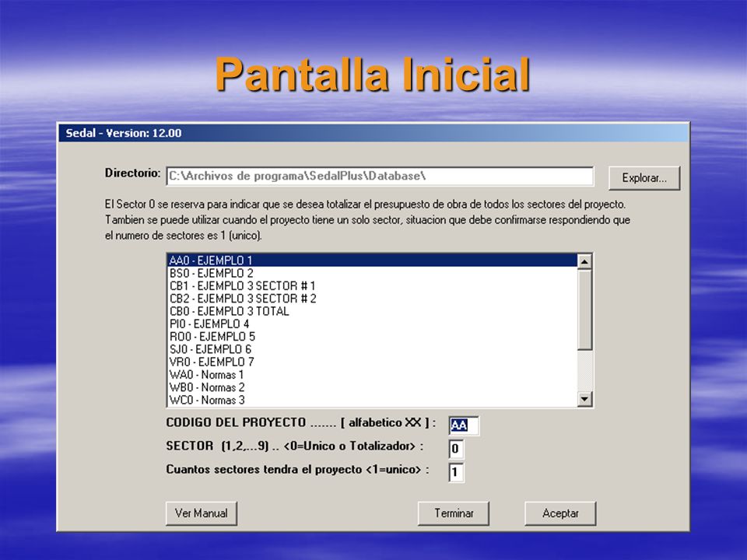Select 'PI0 - EJEMPLO 4' row
The height and width of the screenshot is (560, 747).
point(372,324)
